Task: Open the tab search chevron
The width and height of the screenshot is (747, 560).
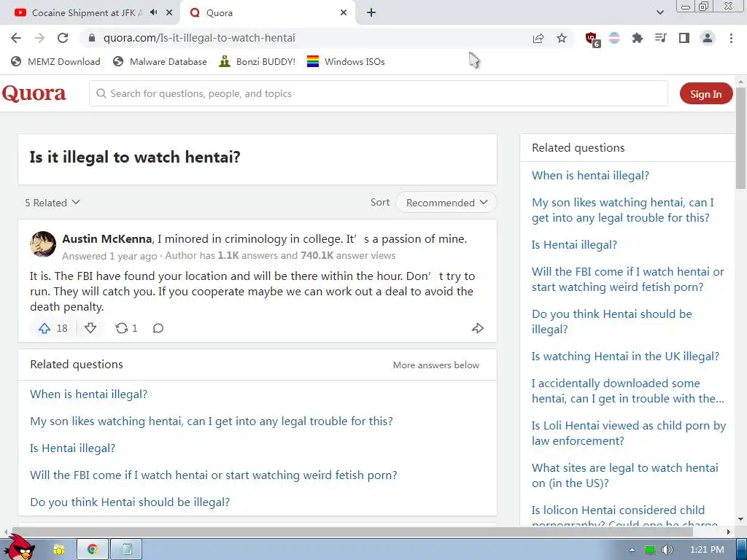Action: pos(659,13)
